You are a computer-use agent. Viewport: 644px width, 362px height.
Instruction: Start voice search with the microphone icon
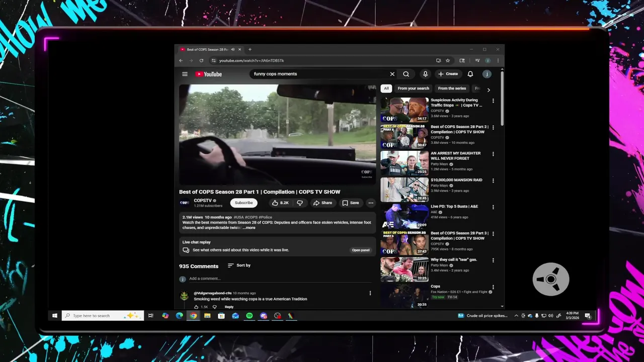pos(425,74)
